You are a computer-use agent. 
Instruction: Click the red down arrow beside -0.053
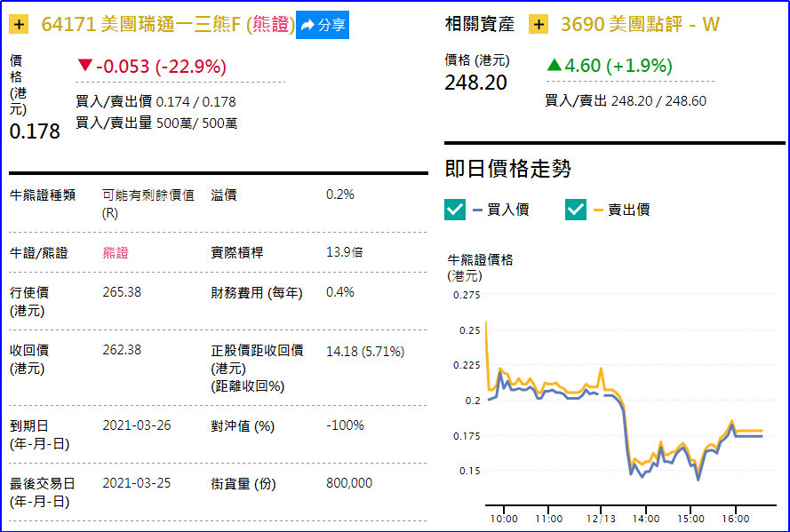[x=85, y=65]
